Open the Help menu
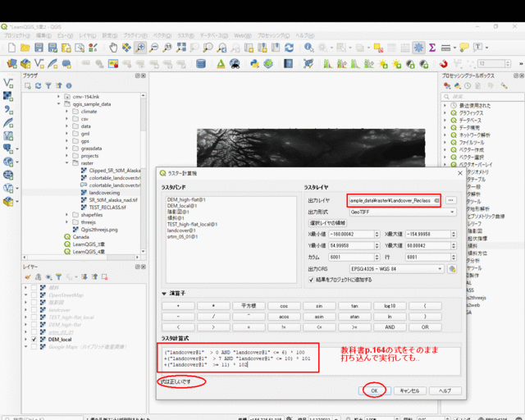Viewport: 525px width, 420px height. [x=304, y=35]
